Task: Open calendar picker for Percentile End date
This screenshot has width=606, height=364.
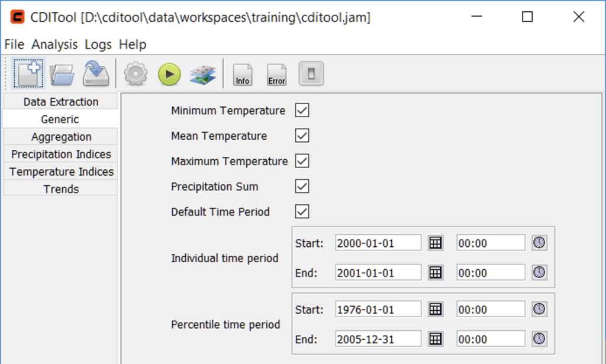Action: point(436,339)
